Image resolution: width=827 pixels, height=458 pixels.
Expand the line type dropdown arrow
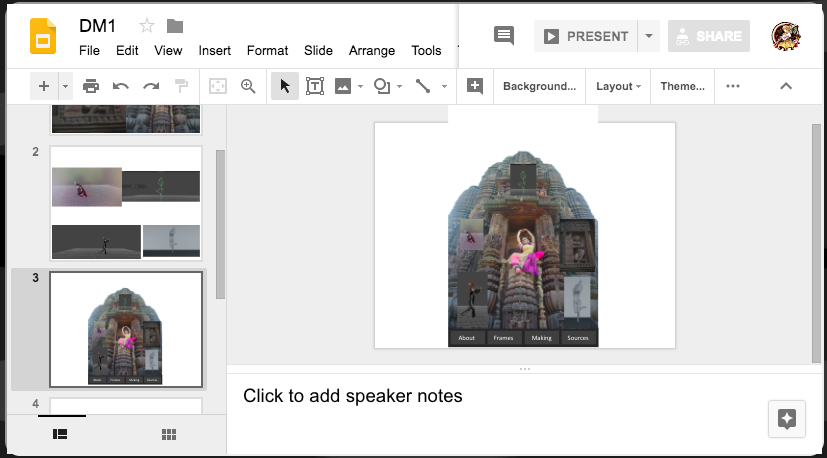point(445,86)
